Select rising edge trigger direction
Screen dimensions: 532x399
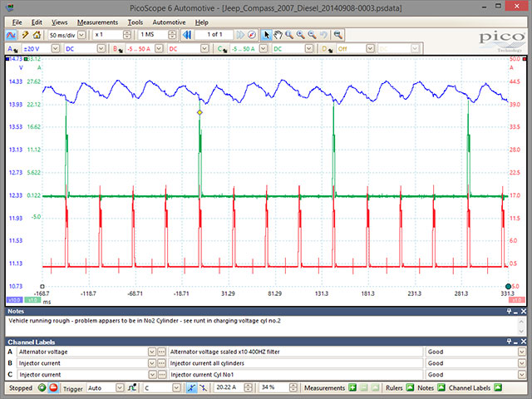click(x=191, y=387)
